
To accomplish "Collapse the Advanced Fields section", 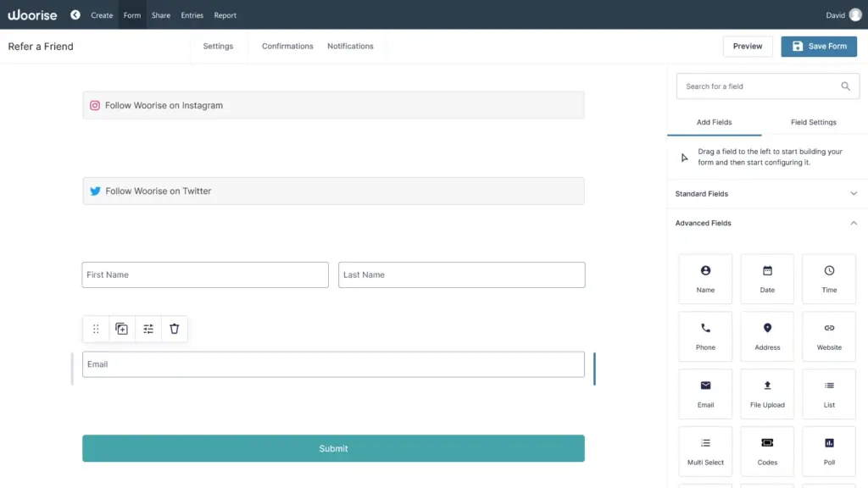I will (854, 223).
